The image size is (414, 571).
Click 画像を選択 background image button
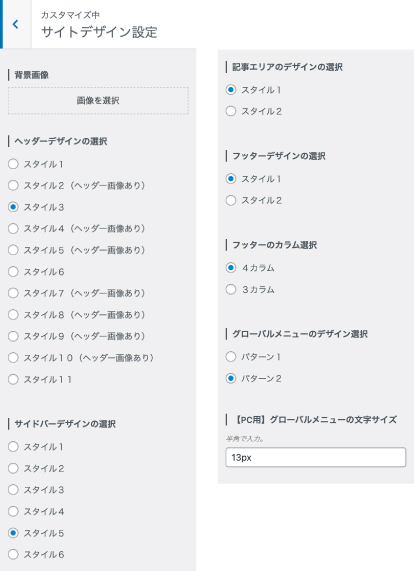(98, 101)
